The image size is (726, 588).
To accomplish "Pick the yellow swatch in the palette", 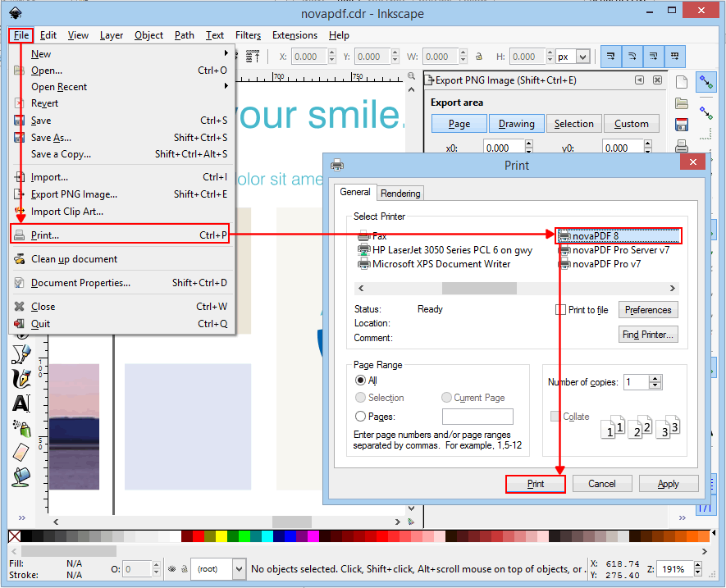I will point(221,536).
